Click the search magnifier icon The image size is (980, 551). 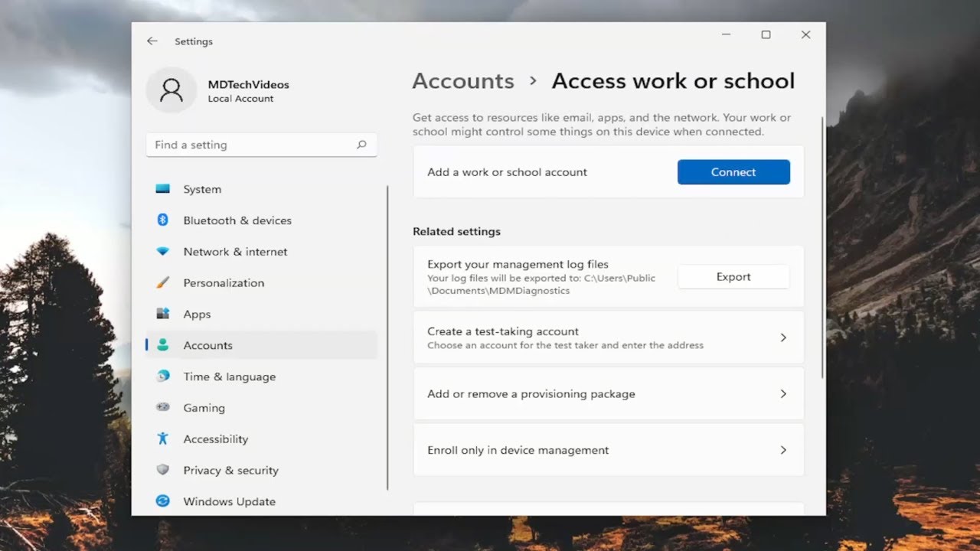pos(361,145)
